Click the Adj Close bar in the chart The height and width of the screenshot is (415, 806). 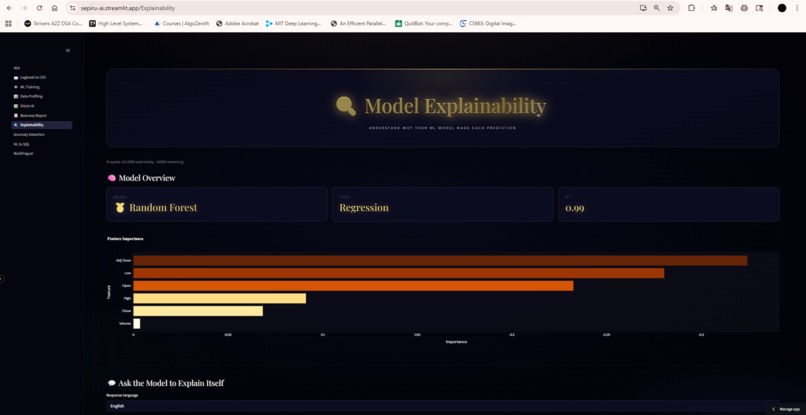440,261
